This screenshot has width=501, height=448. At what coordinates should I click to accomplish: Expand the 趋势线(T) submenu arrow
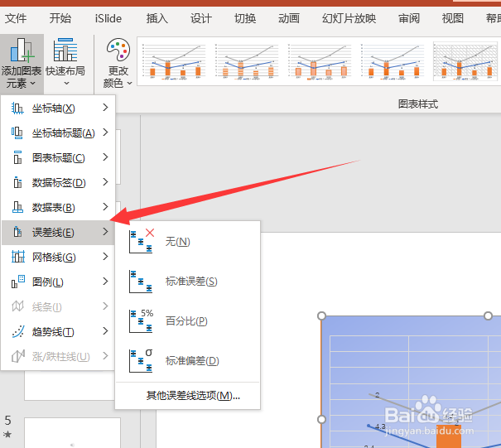(x=105, y=331)
